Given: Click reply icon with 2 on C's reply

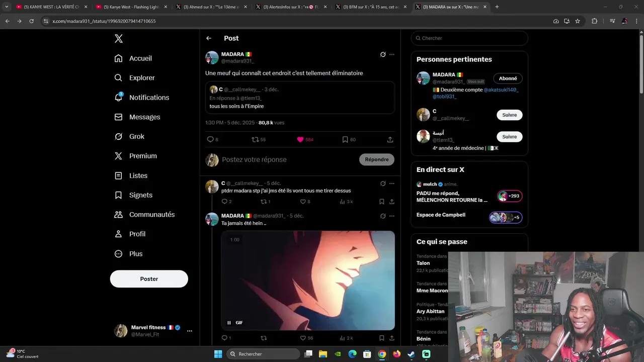Looking at the screenshot, I should pyautogui.click(x=226, y=202).
